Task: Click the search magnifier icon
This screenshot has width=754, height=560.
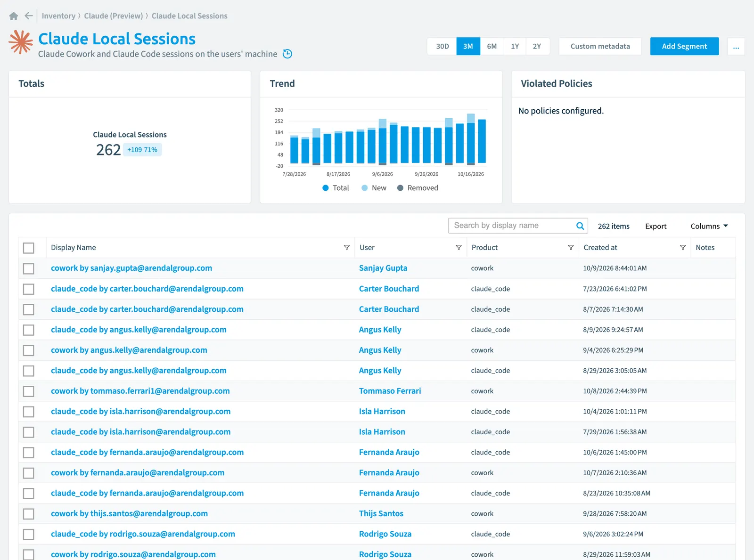Action: pyautogui.click(x=580, y=226)
